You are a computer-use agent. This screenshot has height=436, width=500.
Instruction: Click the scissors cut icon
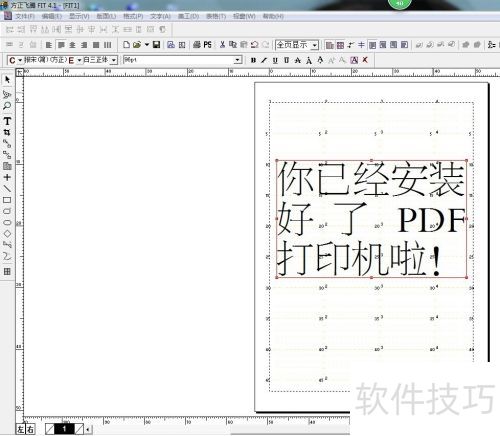[x=222, y=44]
